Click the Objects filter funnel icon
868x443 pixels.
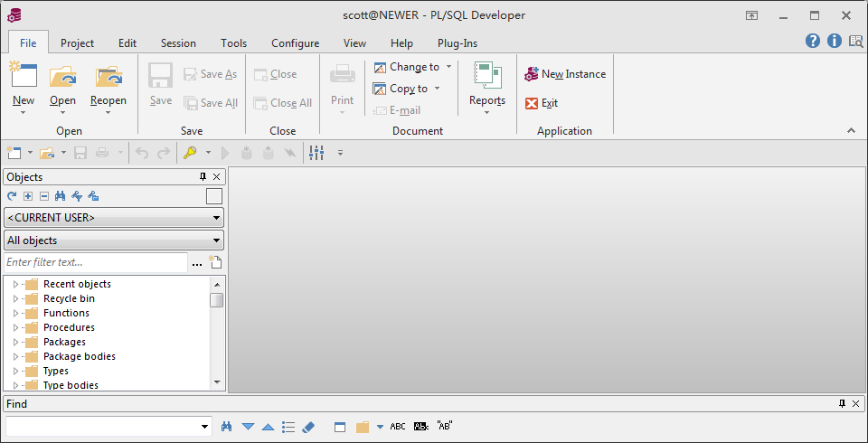pos(77,196)
